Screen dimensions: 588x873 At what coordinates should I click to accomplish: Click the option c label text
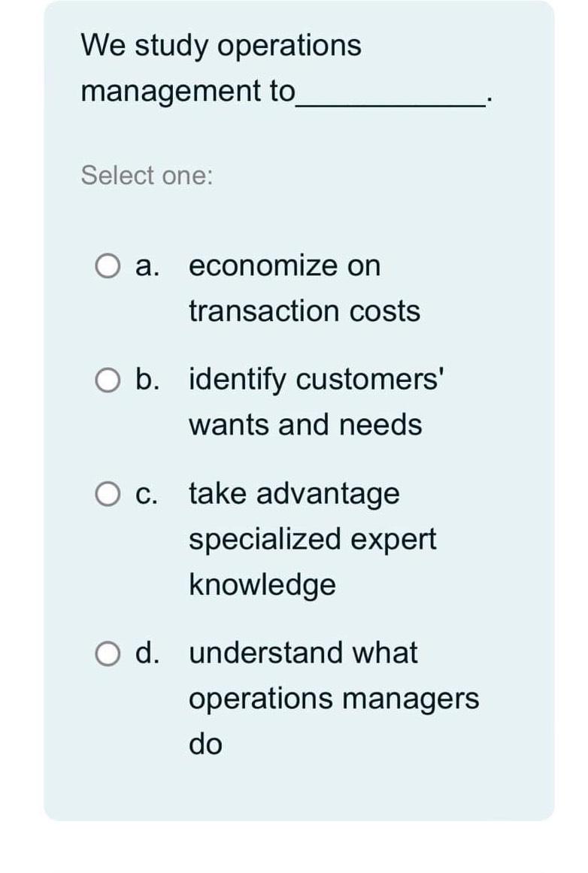click(147, 494)
